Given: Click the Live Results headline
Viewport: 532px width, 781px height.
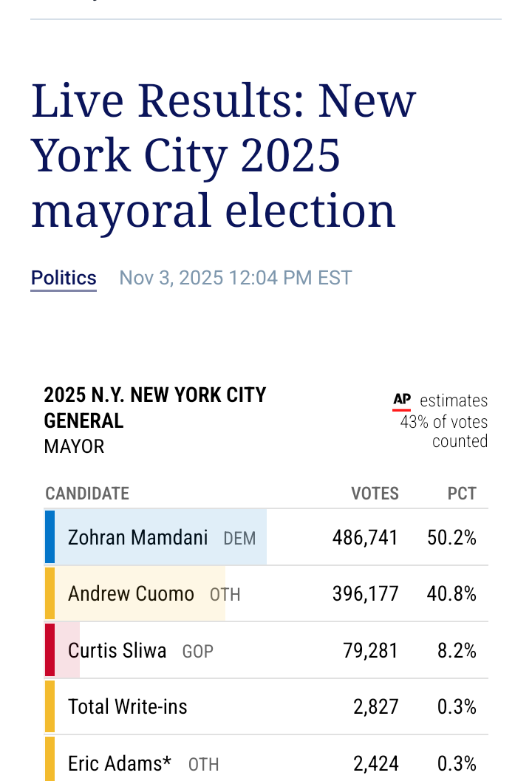Looking at the screenshot, I should click(x=223, y=155).
